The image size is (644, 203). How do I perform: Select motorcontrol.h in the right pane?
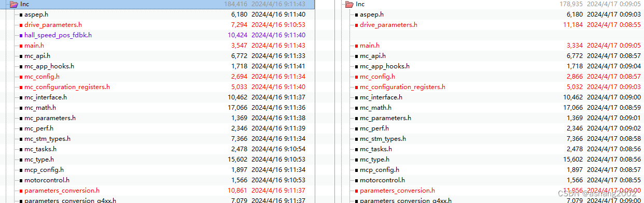(x=382, y=180)
